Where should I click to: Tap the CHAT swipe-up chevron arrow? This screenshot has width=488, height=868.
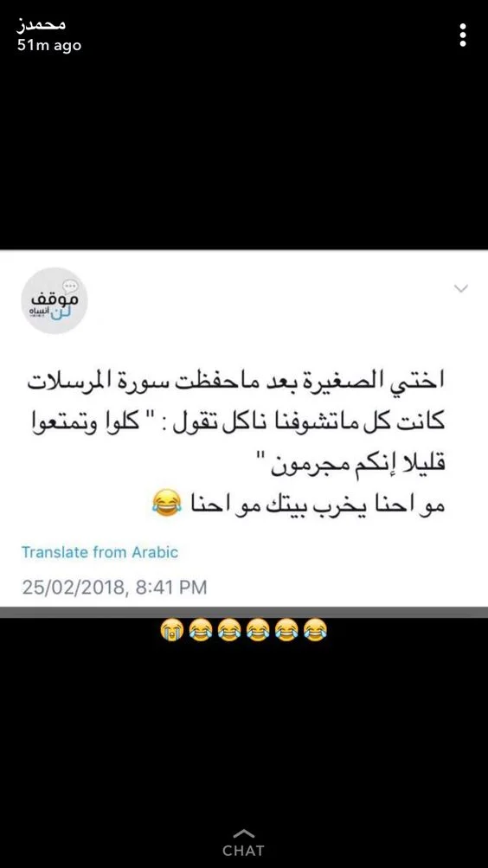[243, 833]
